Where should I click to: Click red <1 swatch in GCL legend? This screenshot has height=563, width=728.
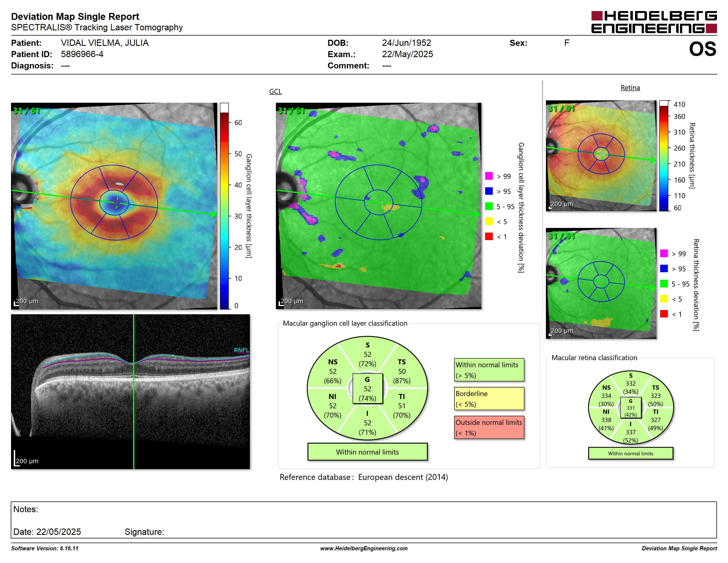tap(489, 237)
